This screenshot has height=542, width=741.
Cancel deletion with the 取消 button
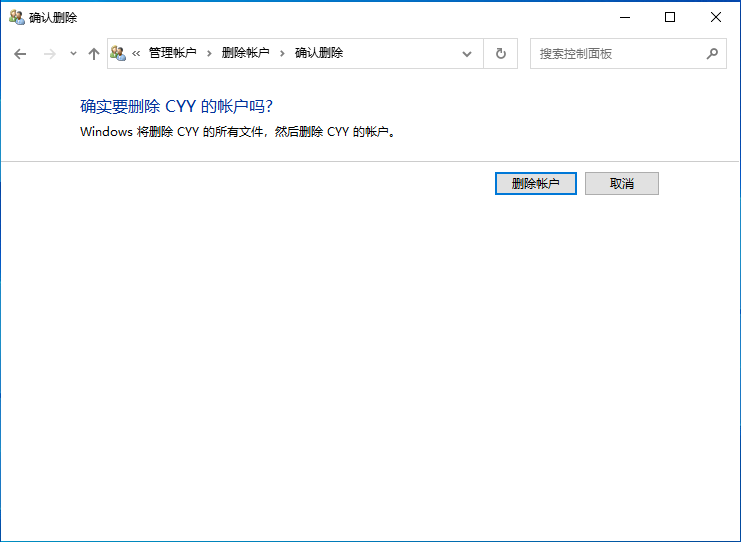621,184
